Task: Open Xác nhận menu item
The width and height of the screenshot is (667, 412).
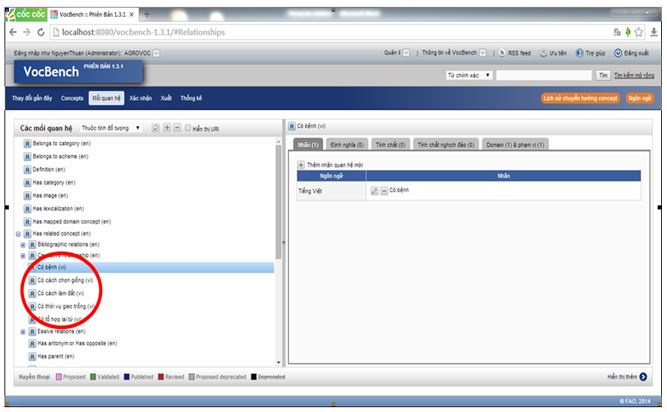Action: (140, 98)
